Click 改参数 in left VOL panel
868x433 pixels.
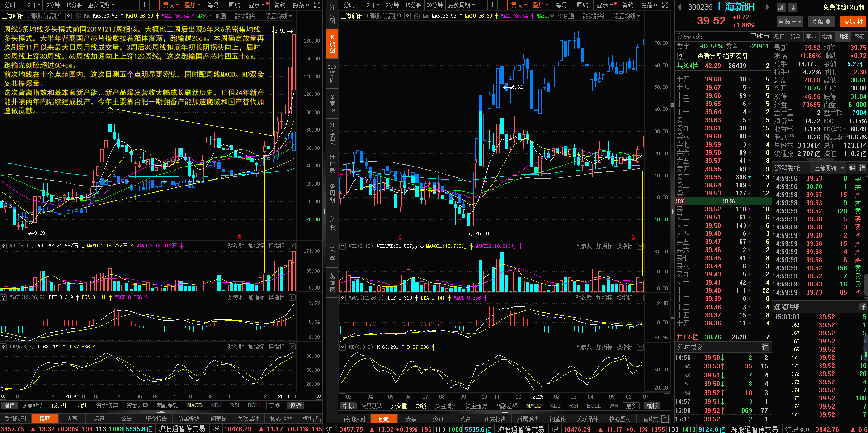point(236,246)
